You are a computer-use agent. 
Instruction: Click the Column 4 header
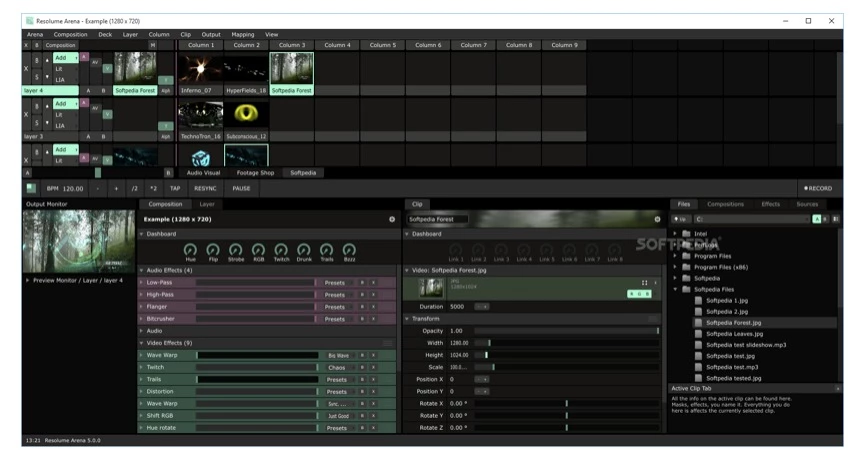click(338, 45)
